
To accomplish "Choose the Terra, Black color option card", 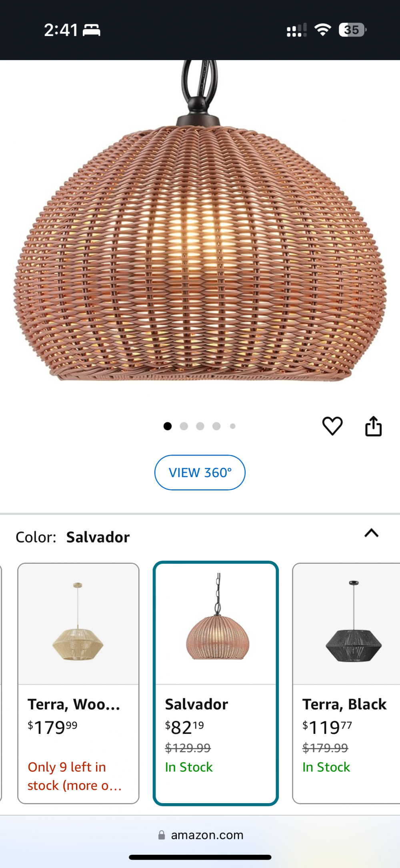I will point(346,683).
